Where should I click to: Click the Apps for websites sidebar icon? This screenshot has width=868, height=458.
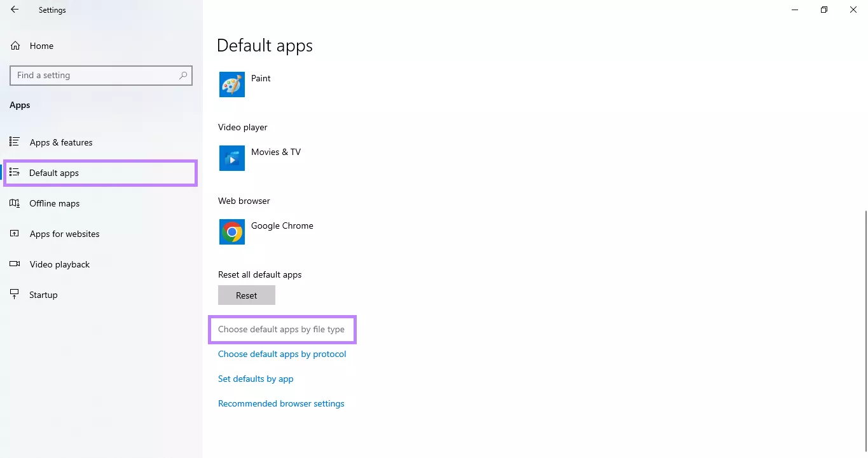(14, 234)
